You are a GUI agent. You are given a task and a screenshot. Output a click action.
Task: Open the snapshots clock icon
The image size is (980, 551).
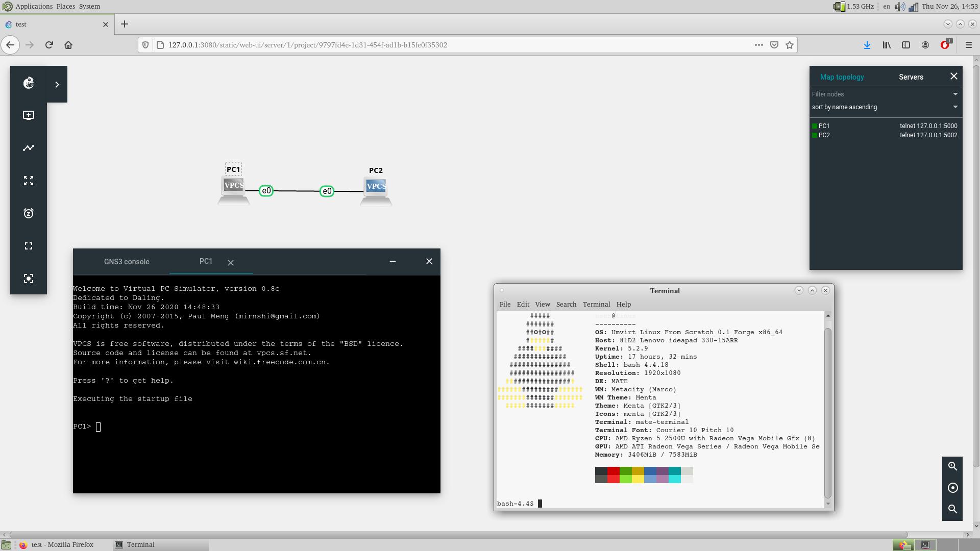coord(29,213)
